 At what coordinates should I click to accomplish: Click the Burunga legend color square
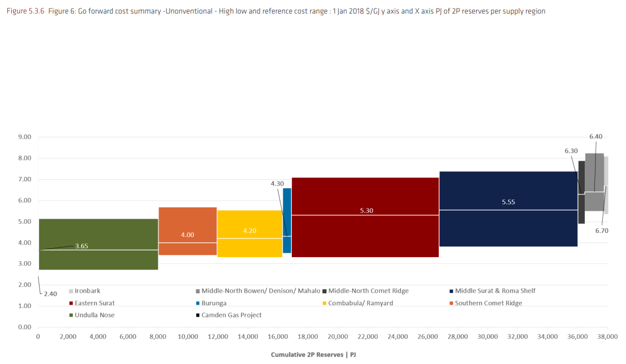[x=198, y=303]
